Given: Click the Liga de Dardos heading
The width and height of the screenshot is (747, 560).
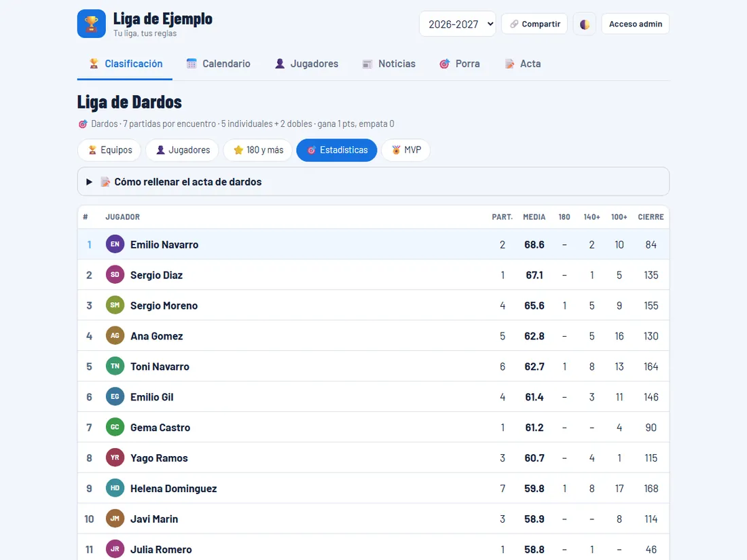Looking at the screenshot, I should 130,102.
